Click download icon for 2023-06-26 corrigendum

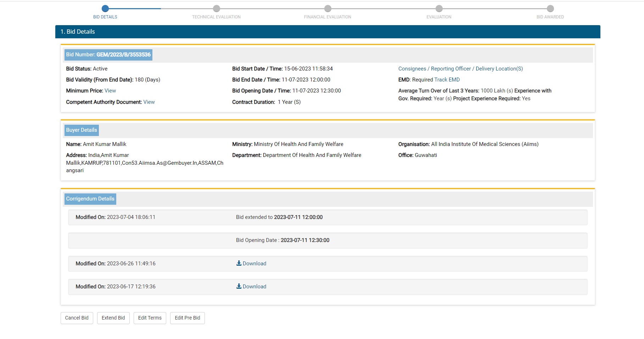pyautogui.click(x=239, y=263)
